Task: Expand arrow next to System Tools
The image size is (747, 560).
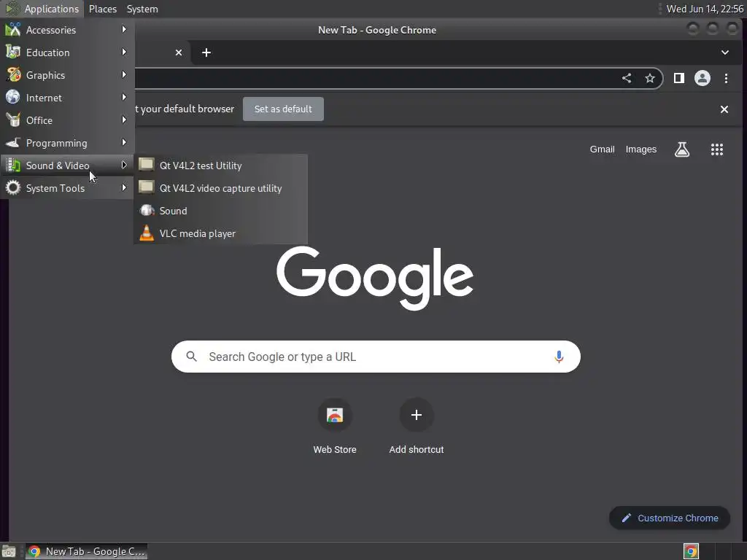Action: click(x=124, y=187)
